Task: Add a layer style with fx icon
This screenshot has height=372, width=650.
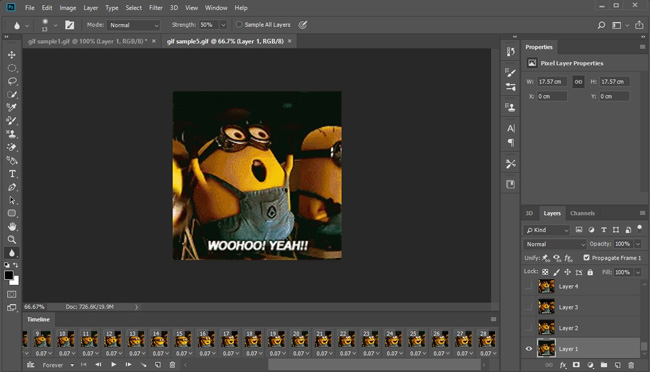Action: click(x=563, y=365)
